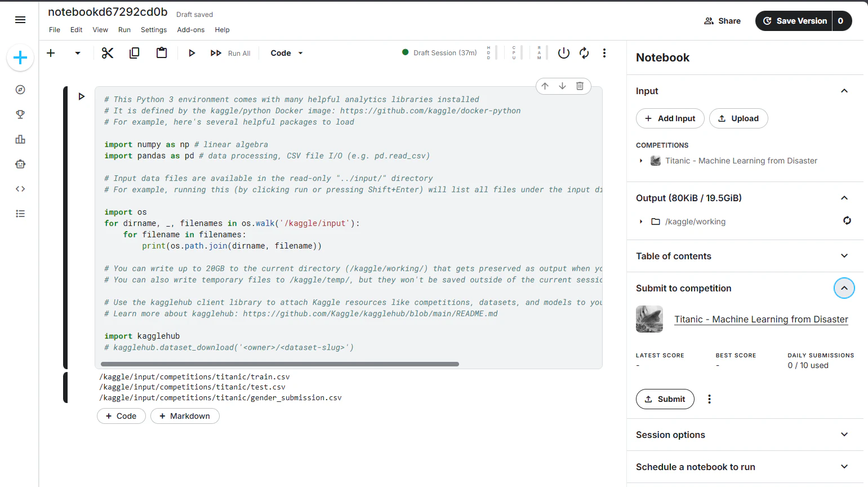Click Run All cells
Viewport: 868px width, 487px height.
(230, 53)
